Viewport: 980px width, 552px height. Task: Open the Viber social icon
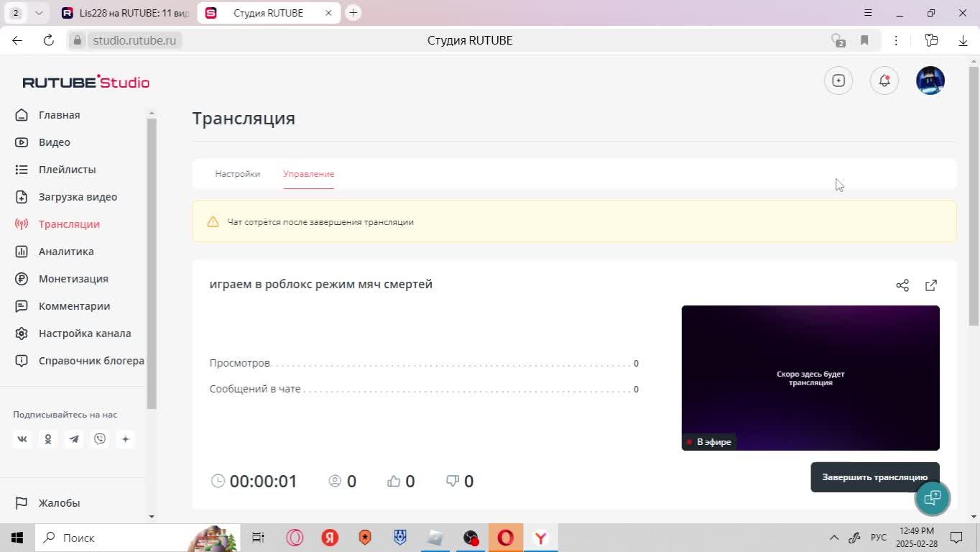100,439
